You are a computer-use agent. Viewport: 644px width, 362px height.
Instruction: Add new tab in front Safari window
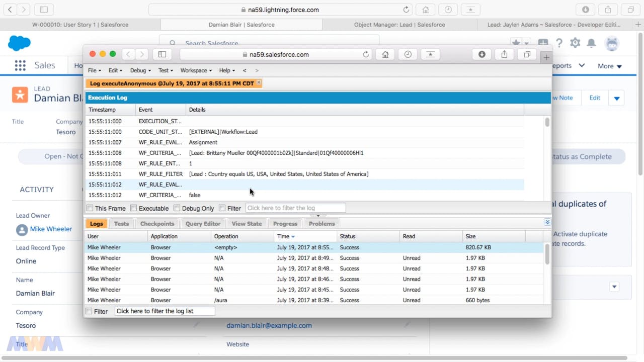(546, 58)
